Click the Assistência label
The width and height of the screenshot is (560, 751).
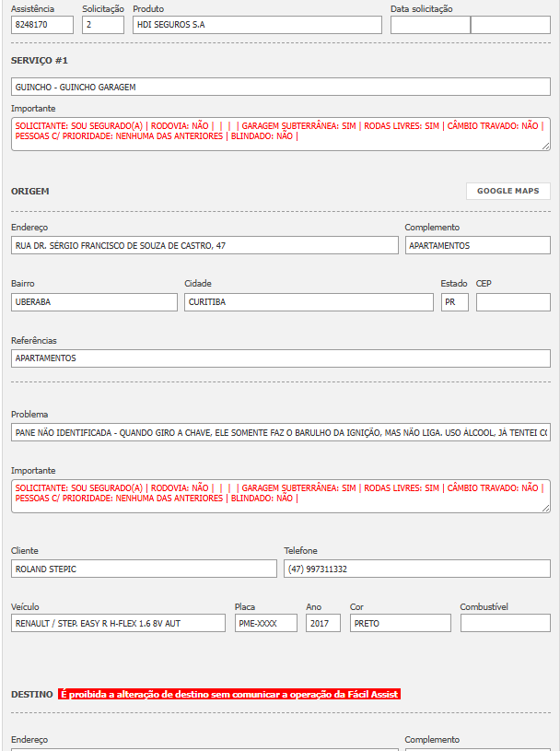tap(32, 8)
